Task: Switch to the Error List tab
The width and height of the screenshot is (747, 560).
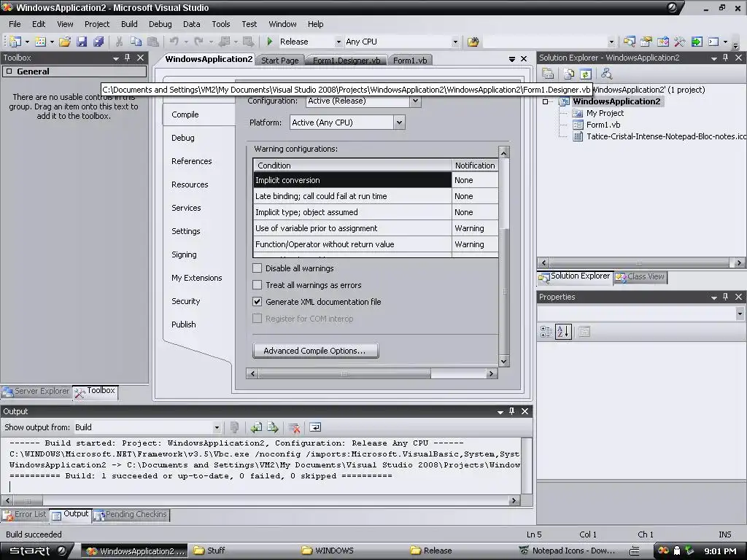Action: pyautogui.click(x=25, y=514)
